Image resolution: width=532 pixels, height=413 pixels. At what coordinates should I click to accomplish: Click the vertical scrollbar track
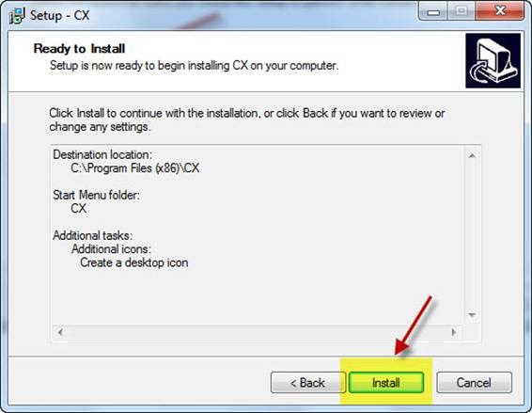472,235
